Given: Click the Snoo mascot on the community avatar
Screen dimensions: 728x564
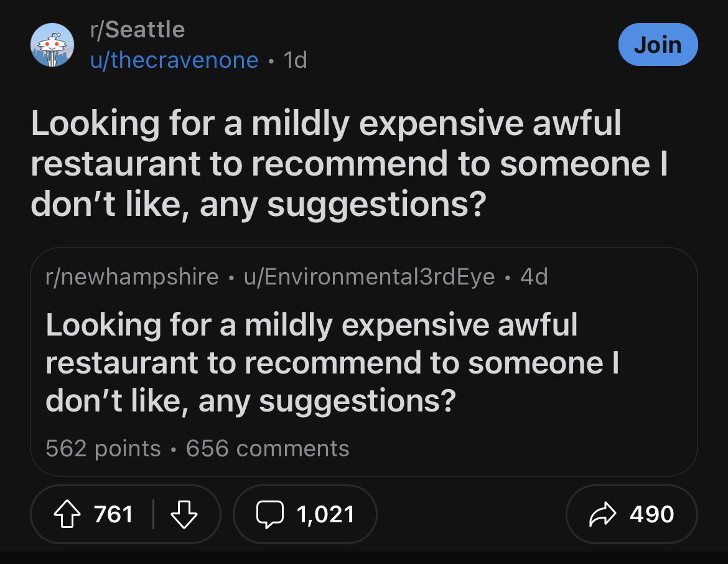Looking at the screenshot, I should (54, 44).
